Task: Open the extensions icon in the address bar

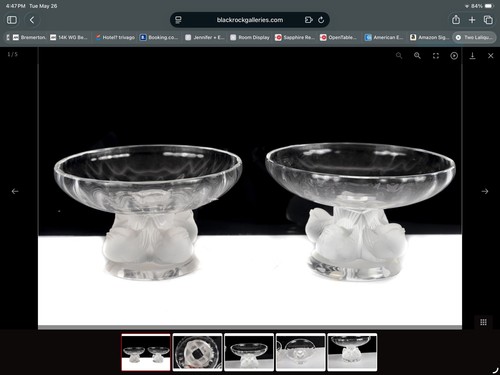Action: click(308, 20)
